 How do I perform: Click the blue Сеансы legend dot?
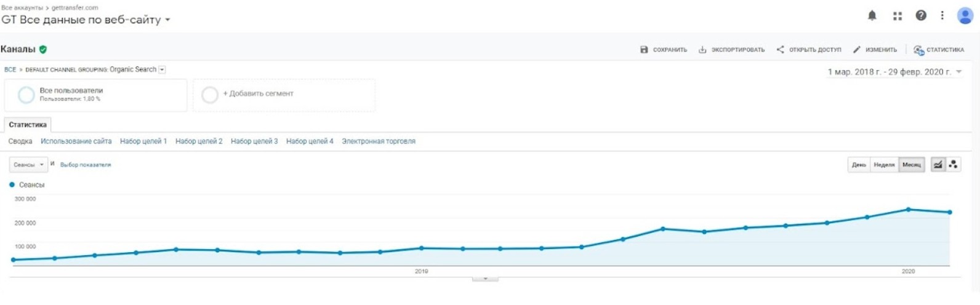tap(12, 184)
